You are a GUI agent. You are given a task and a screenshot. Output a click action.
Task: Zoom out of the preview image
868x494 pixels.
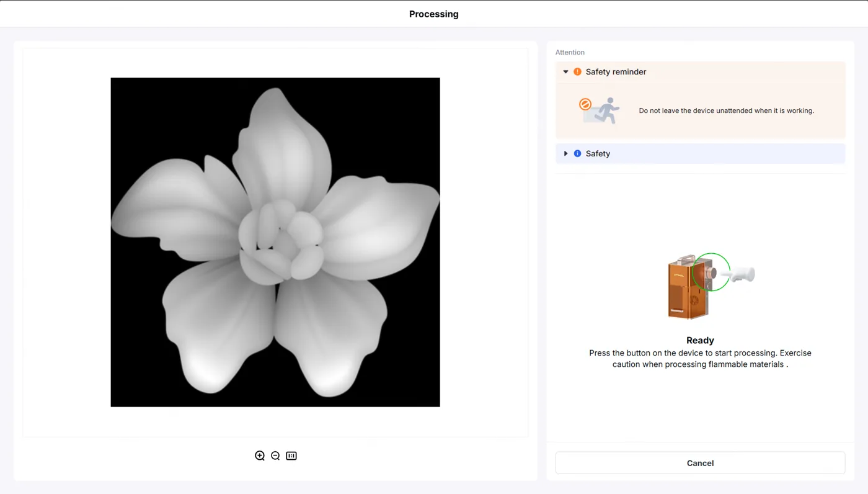[x=275, y=456]
